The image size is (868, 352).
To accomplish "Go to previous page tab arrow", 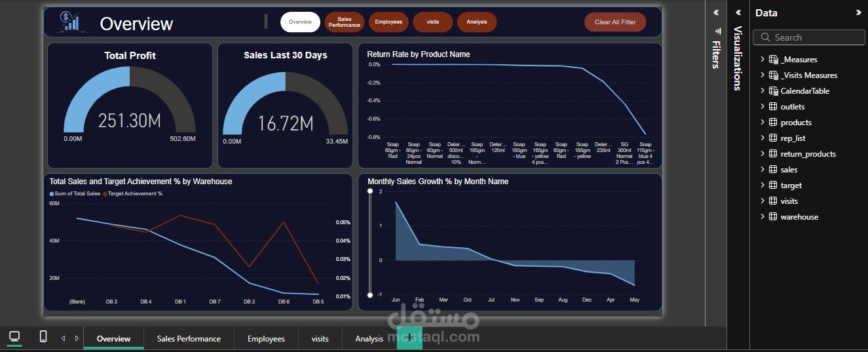I will pos(64,338).
